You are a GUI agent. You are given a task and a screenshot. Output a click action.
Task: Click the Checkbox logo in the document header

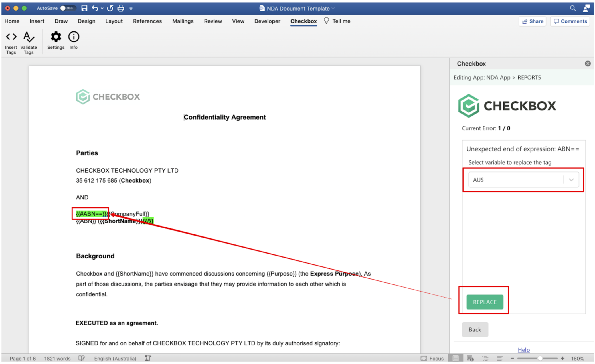click(108, 97)
